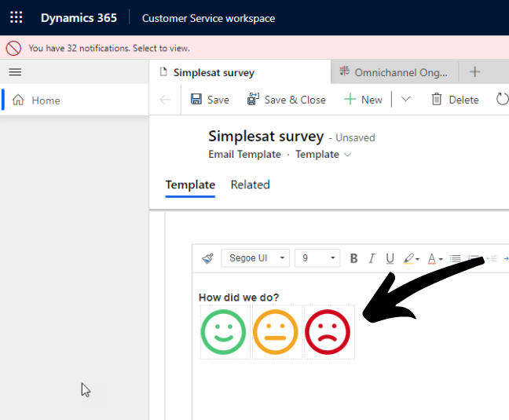The image size is (509, 420).
Task: Toggle italic formatting
Action: 372,258
